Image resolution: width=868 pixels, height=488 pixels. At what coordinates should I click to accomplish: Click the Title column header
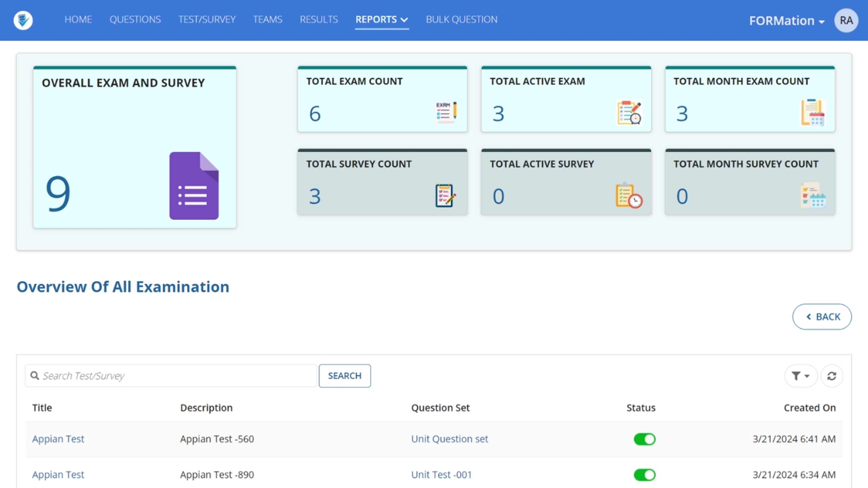point(42,408)
